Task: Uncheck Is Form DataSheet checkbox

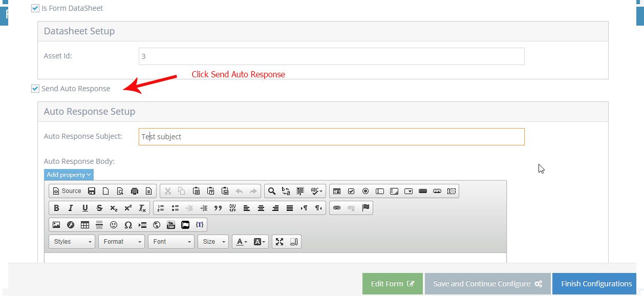Action: [35, 8]
